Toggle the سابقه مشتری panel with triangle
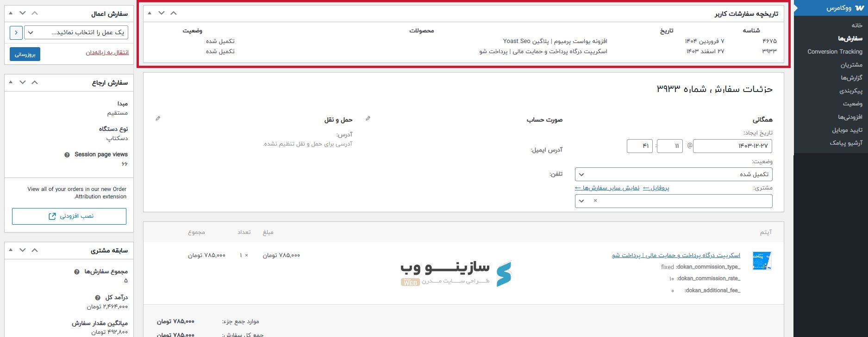The height and width of the screenshot is (337, 868). [x=11, y=250]
